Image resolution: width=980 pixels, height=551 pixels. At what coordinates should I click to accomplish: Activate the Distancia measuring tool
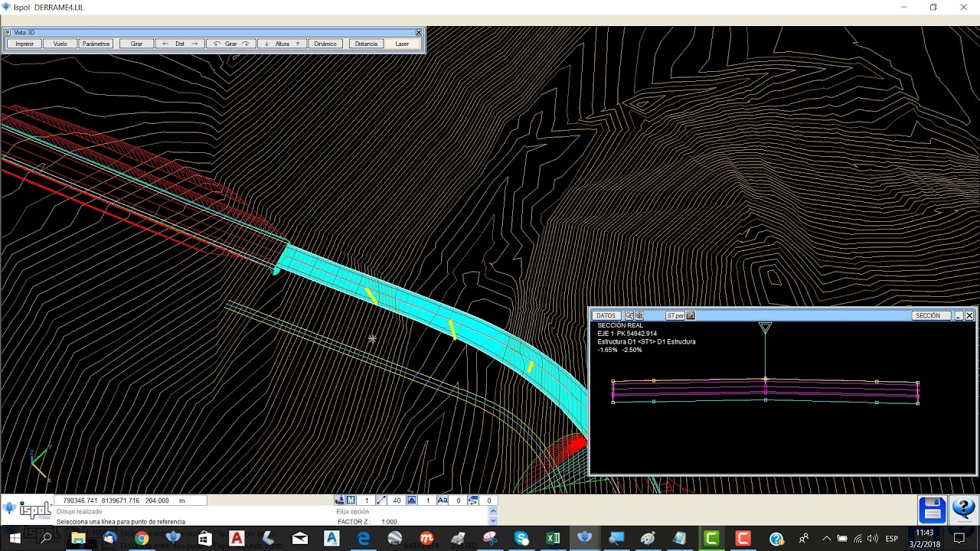pos(366,44)
